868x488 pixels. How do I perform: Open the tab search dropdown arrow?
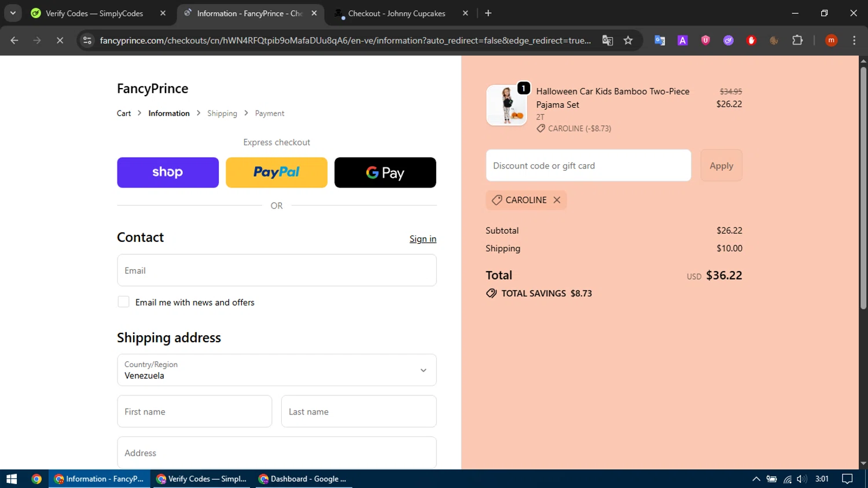[13, 13]
